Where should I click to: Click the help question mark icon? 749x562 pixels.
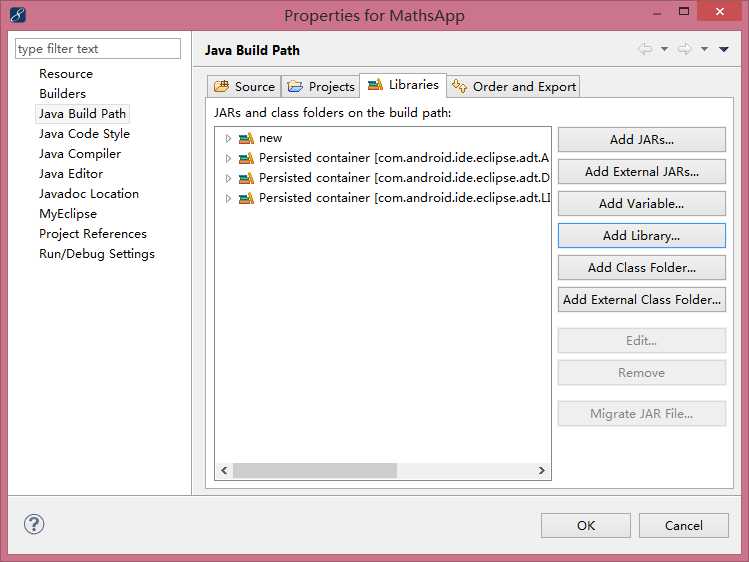(34, 524)
